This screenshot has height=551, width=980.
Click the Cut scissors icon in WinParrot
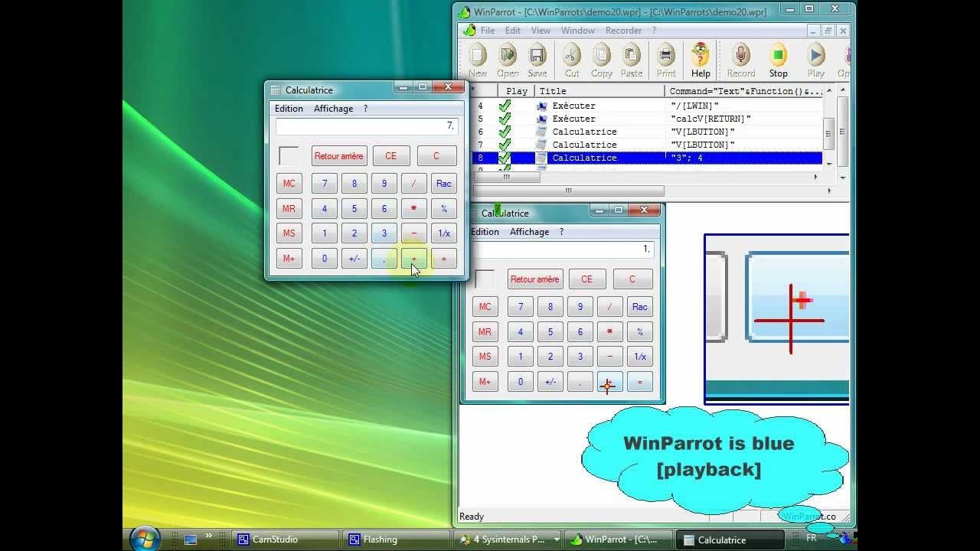coord(572,60)
